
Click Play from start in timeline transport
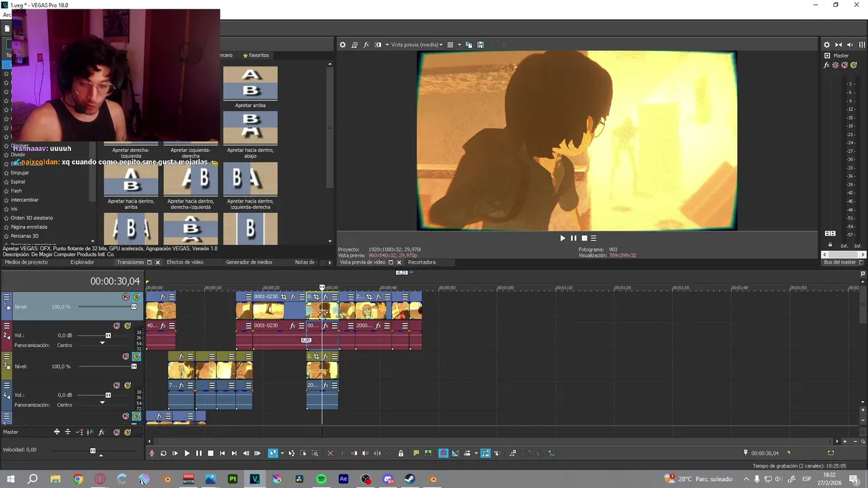(175, 453)
